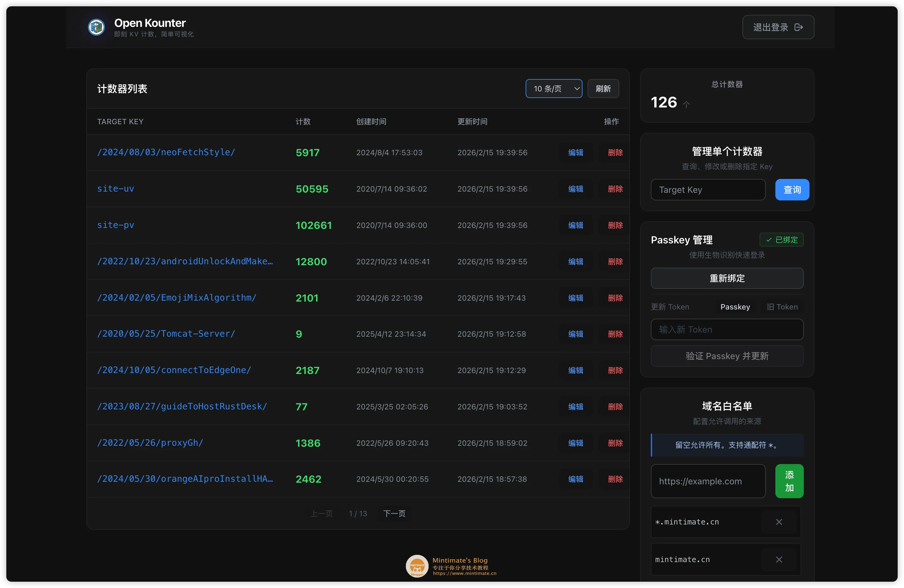Screen dimensions: 904x588
Task: Click the Open Kounter logo
Action: click(x=96, y=27)
